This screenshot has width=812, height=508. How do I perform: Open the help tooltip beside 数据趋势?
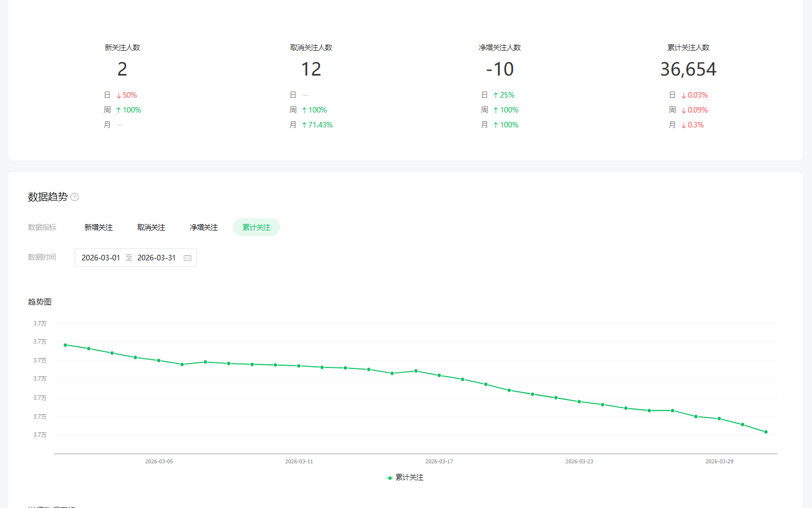(74, 197)
